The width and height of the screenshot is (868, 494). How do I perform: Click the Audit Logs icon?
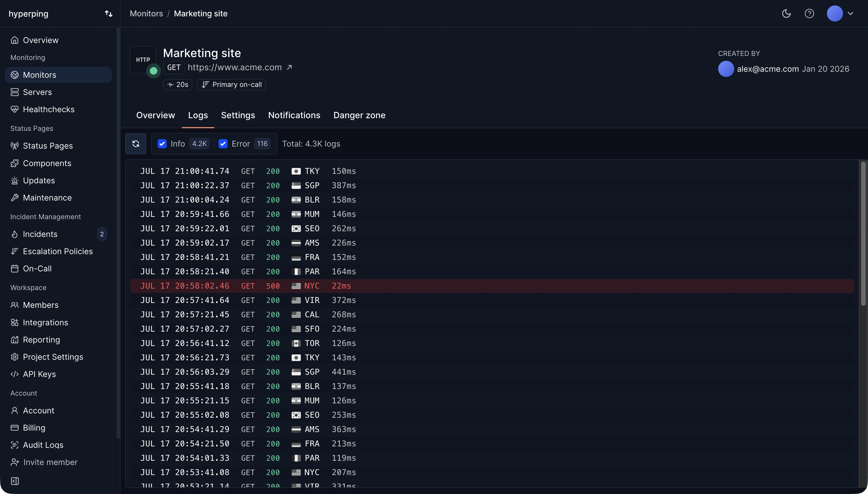point(15,445)
